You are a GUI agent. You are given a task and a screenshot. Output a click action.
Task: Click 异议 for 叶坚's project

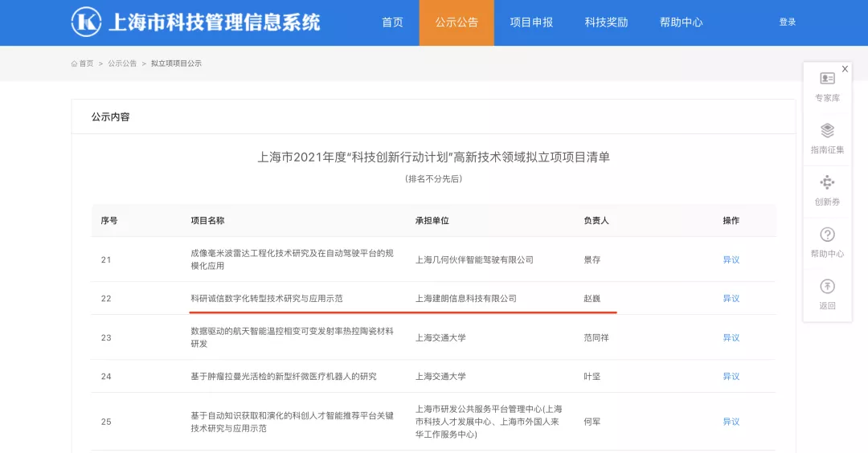point(731,376)
